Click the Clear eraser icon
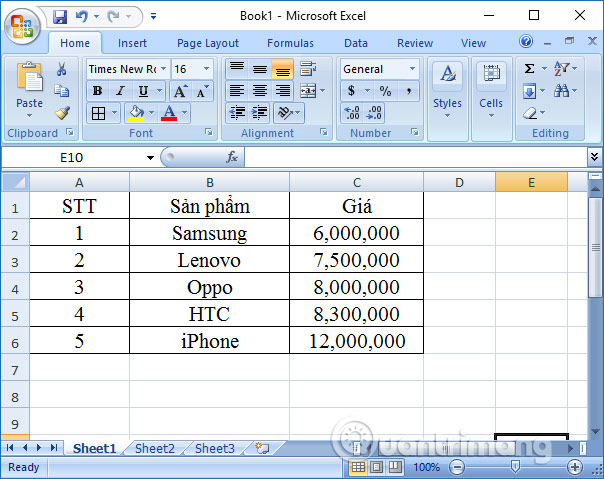 pos(530,113)
